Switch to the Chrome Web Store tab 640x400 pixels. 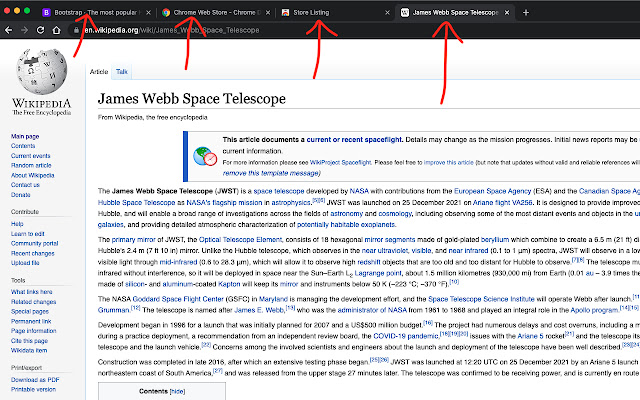pyautogui.click(x=215, y=12)
